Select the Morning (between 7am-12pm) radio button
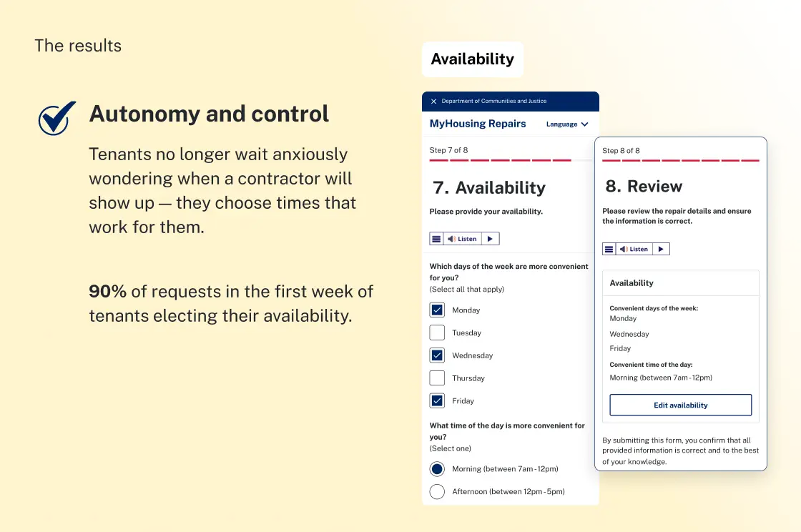801x532 pixels. click(x=437, y=468)
